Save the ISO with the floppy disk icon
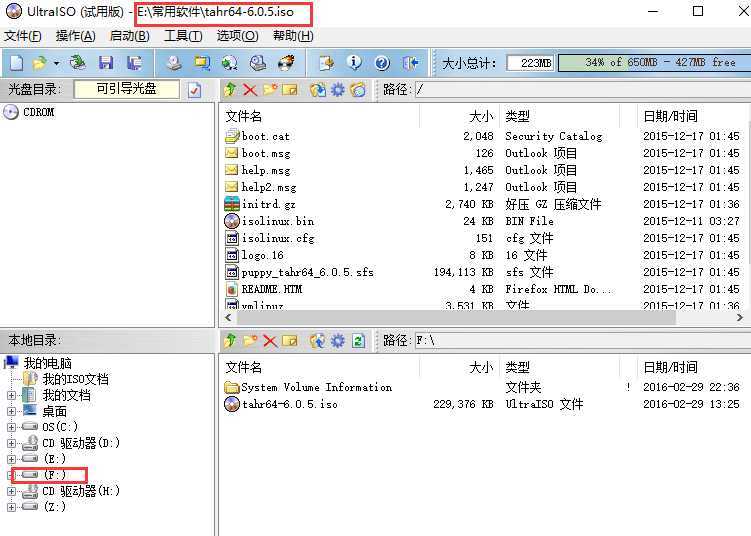Image resolution: width=751 pixels, height=536 pixels. [106, 63]
